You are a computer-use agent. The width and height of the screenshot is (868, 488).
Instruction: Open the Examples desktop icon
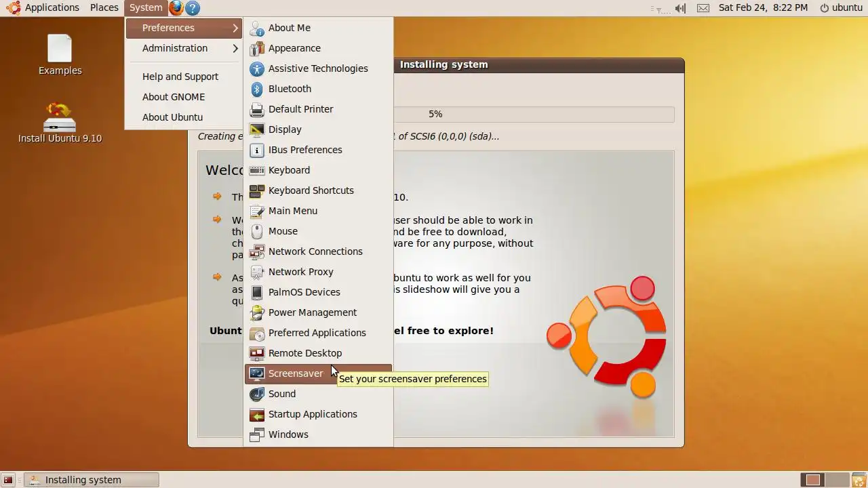click(x=60, y=55)
